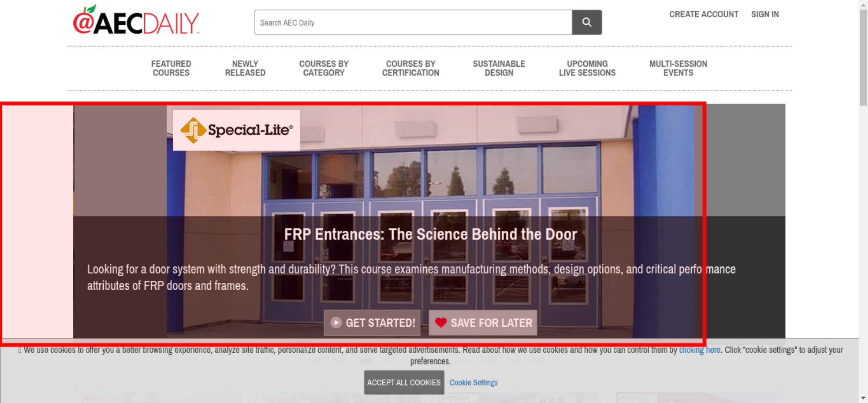Focus the Search AEC Daily field
The image size is (868, 403).
click(x=413, y=23)
